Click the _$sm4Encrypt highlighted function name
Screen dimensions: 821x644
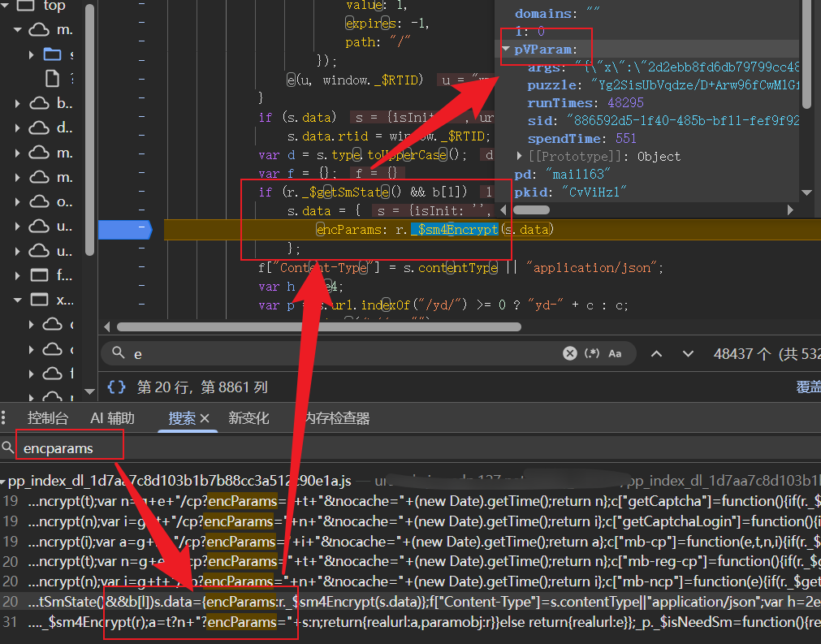pyautogui.click(x=455, y=229)
